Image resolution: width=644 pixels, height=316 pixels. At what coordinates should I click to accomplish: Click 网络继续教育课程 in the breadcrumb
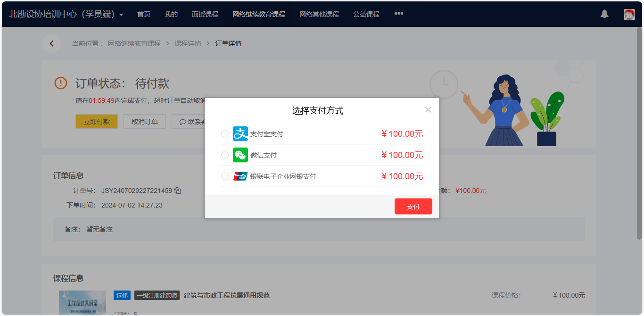pos(134,43)
